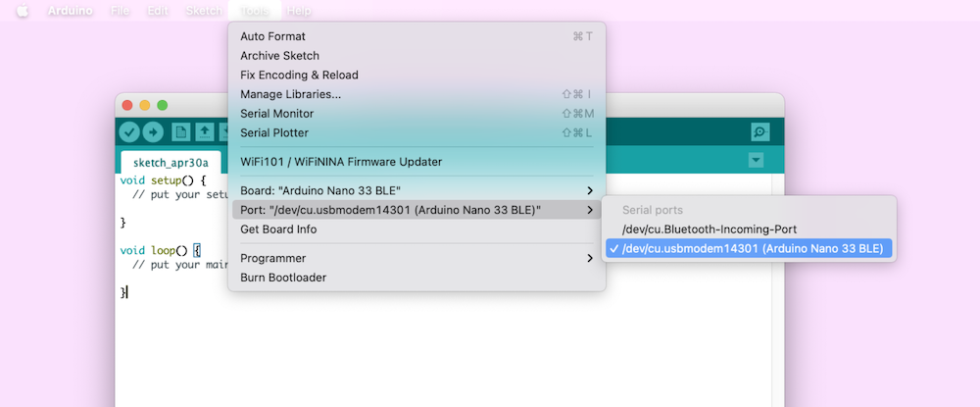Click the void setup() code line

[163, 180]
